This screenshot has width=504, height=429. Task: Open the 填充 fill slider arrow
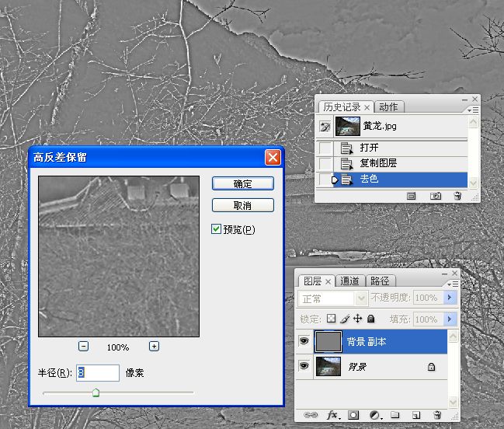click(x=450, y=319)
